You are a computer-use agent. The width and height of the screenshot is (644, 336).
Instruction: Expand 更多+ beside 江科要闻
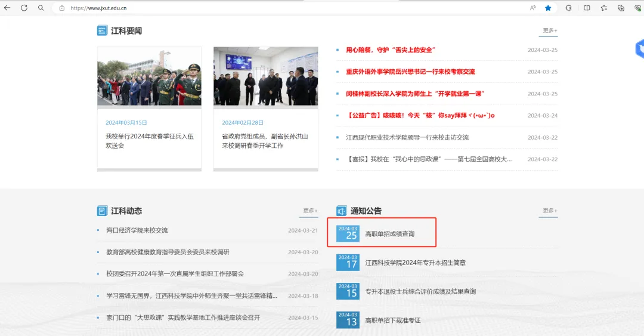point(549,30)
